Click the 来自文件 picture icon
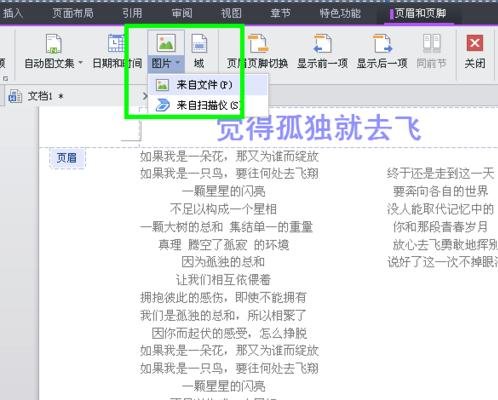The image size is (498, 400). 162,85
